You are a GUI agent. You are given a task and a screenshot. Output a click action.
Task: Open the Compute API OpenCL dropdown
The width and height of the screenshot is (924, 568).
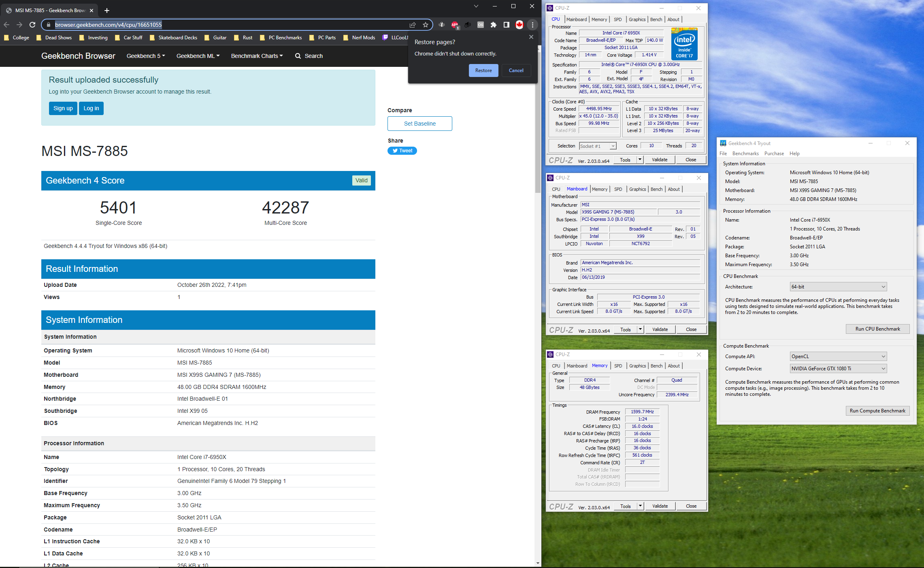tap(838, 357)
